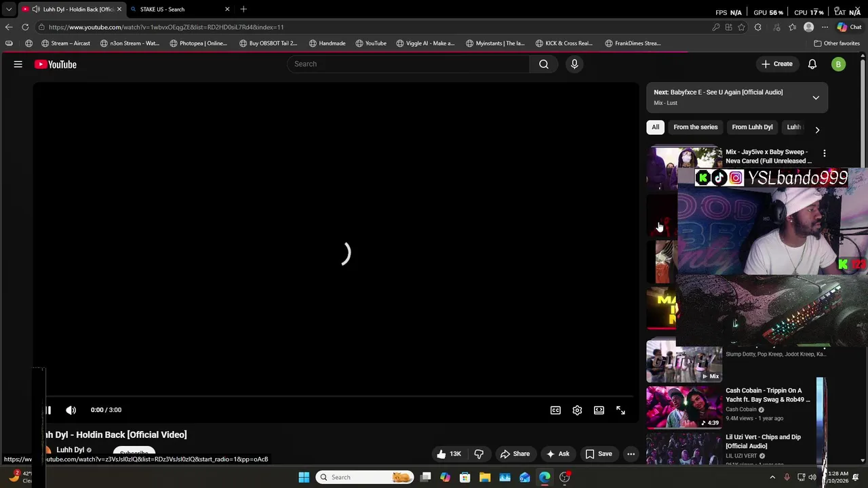Open YouTube notifications bell
The width and height of the screenshot is (868, 488).
(x=812, y=64)
